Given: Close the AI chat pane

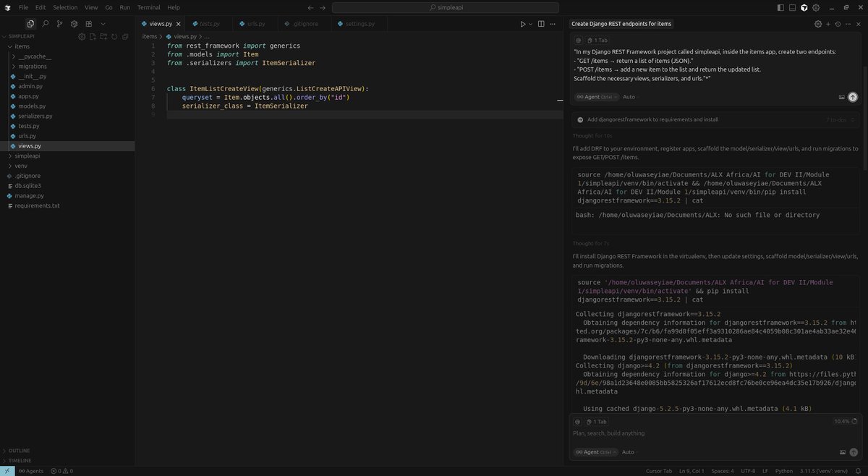Looking at the screenshot, I should tap(859, 24).
